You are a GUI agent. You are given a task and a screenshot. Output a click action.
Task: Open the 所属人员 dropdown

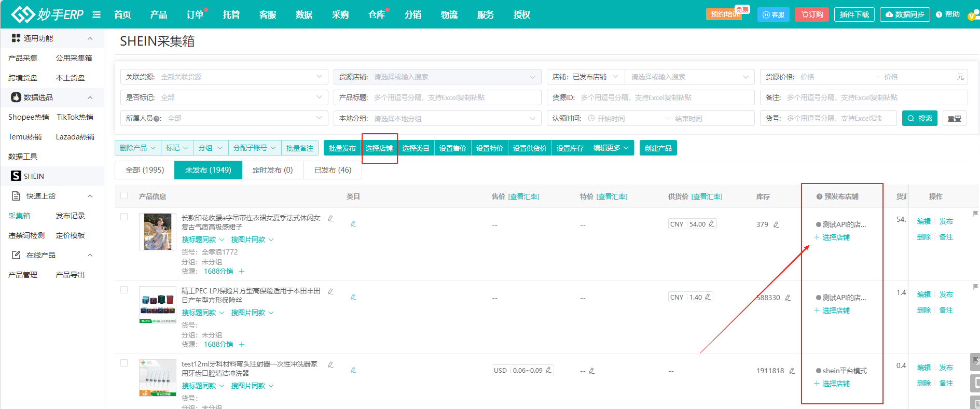224,118
